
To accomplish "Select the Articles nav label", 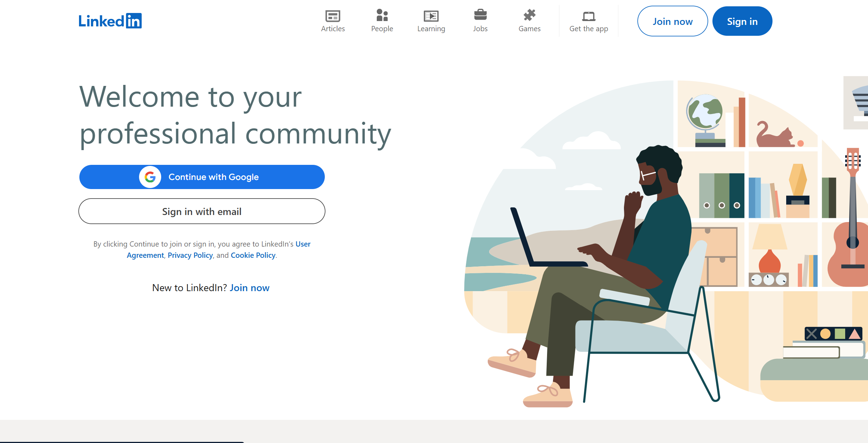I will point(333,29).
